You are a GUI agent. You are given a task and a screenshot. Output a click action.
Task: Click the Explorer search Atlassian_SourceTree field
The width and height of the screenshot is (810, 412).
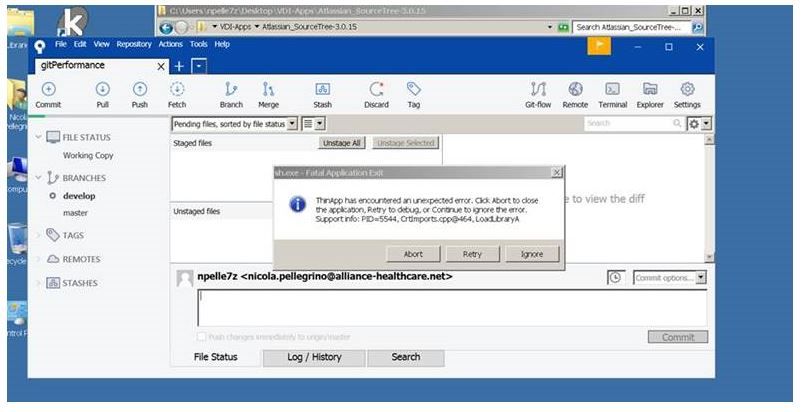click(631, 27)
